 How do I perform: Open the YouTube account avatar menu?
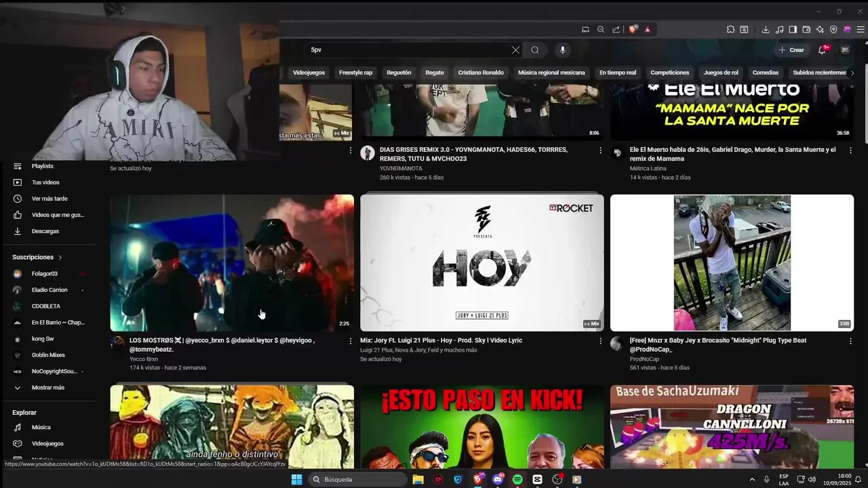click(845, 50)
